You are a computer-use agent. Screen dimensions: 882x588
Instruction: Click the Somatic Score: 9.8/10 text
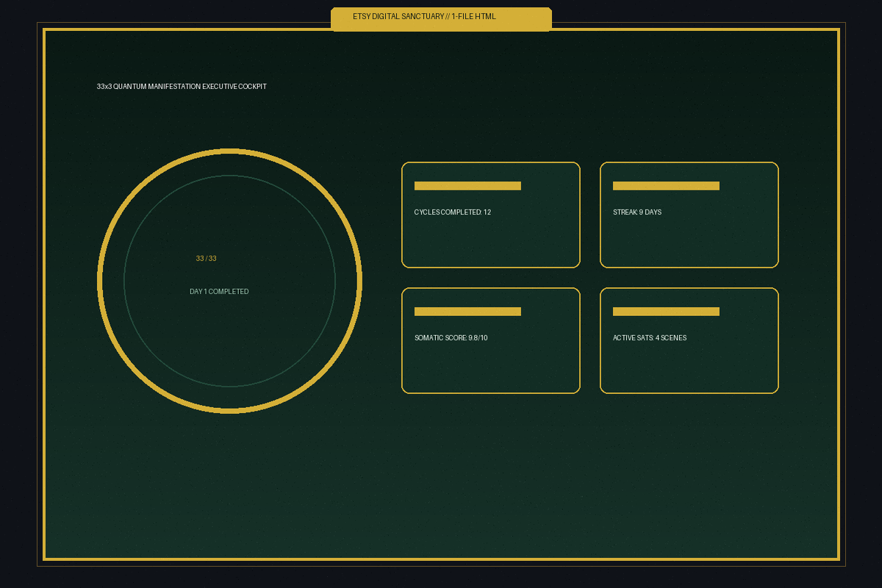click(451, 338)
